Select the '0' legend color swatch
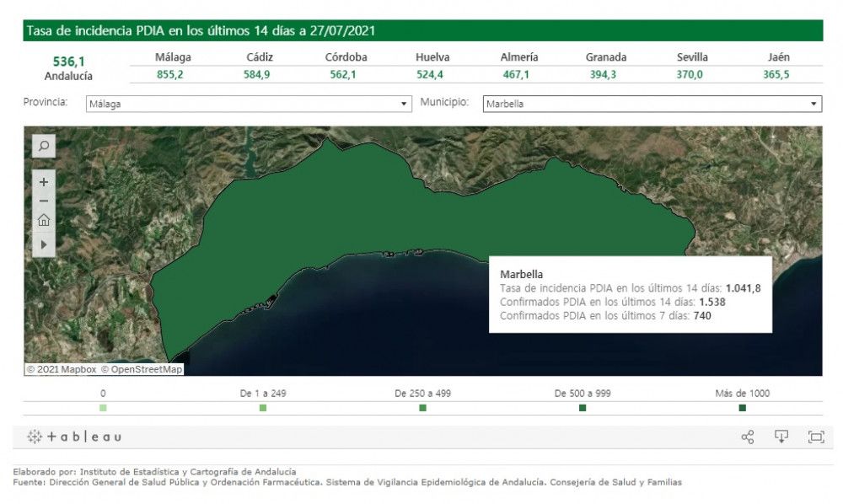The image size is (843, 504). tap(103, 408)
